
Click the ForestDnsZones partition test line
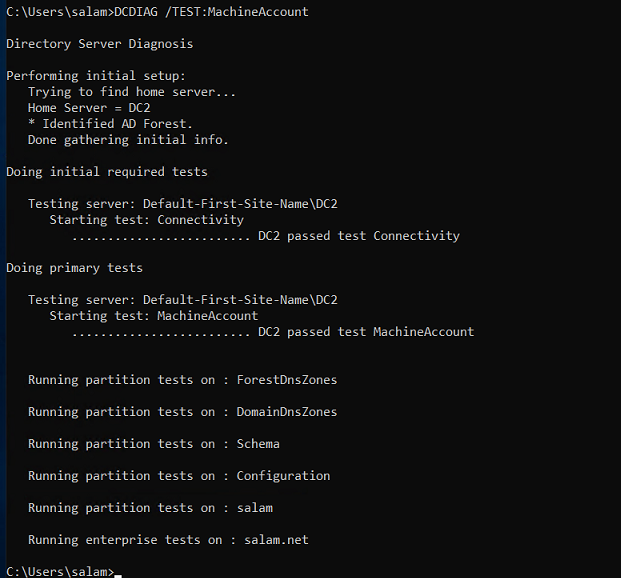tap(183, 380)
